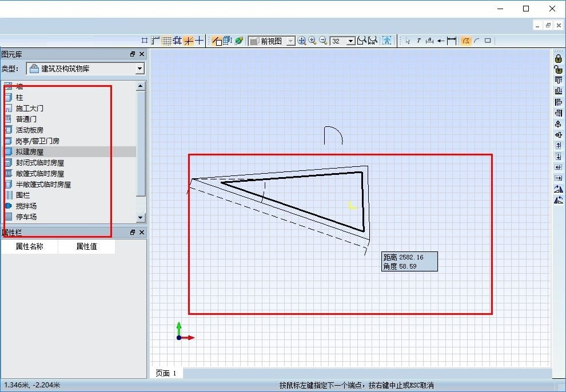Click the zoom pan/extent magnifier icon
Image resolution: width=566 pixels, height=392 pixels.
[x=302, y=41]
